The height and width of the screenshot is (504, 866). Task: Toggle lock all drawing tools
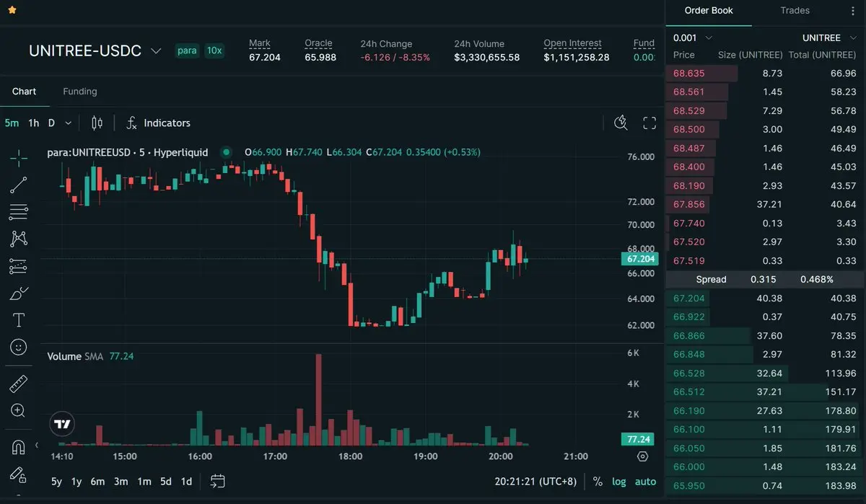click(x=19, y=474)
